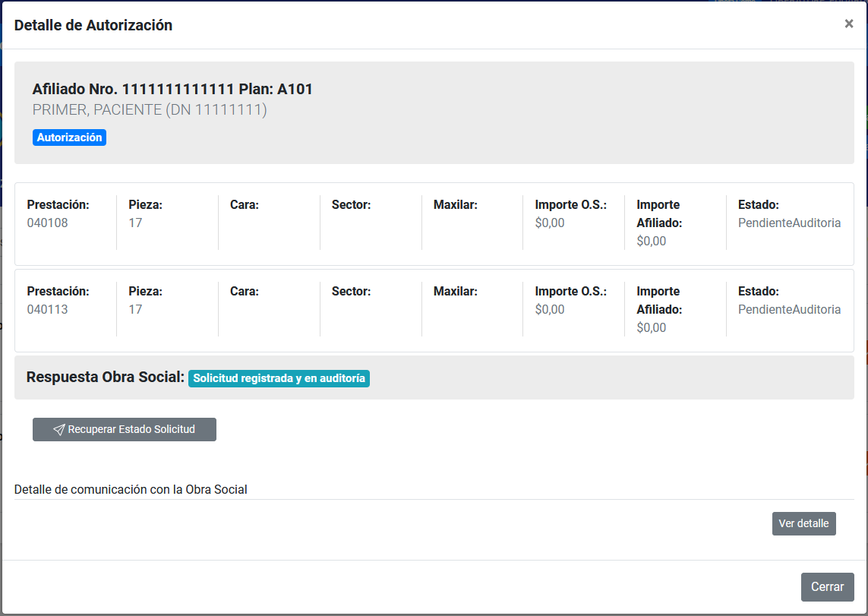Screen dimensions: 868x616
Task: Click Importe Afiliado amount in the 040108 row
Action: click(x=651, y=241)
